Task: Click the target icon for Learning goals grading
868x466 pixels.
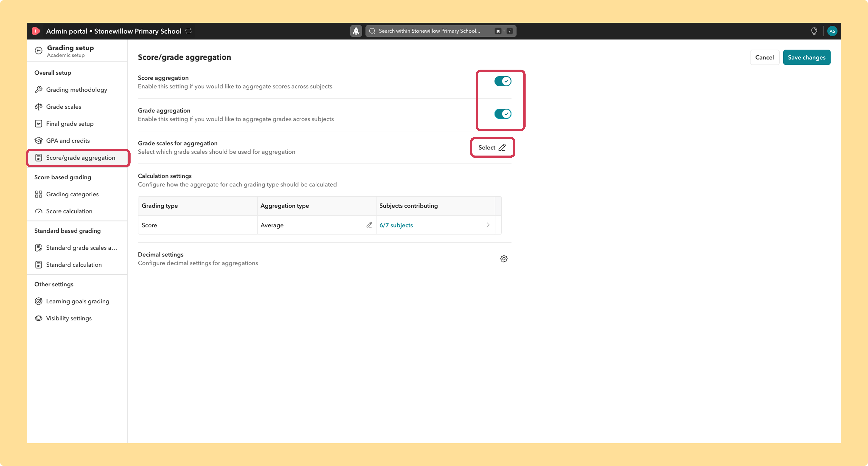Action: point(39,301)
